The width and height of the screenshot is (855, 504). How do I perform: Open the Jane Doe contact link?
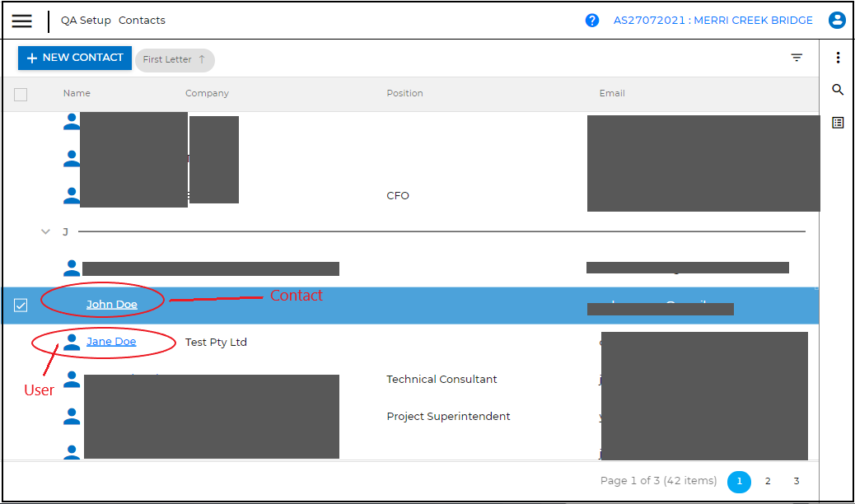(x=111, y=342)
